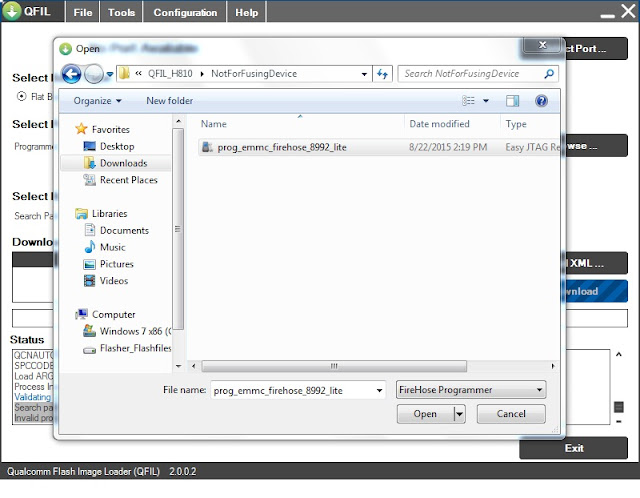
Task: Click the Recent Places icon
Action: coord(89,180)
